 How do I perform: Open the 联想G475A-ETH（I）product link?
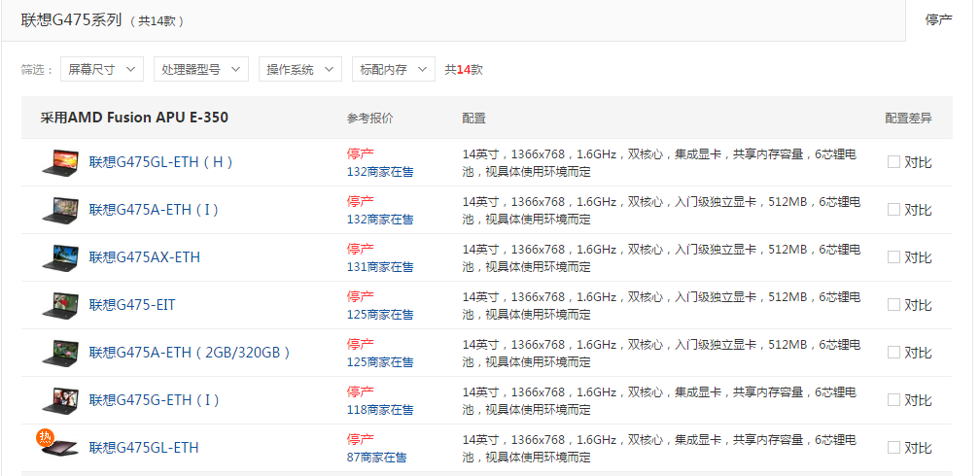coord(155,210)
